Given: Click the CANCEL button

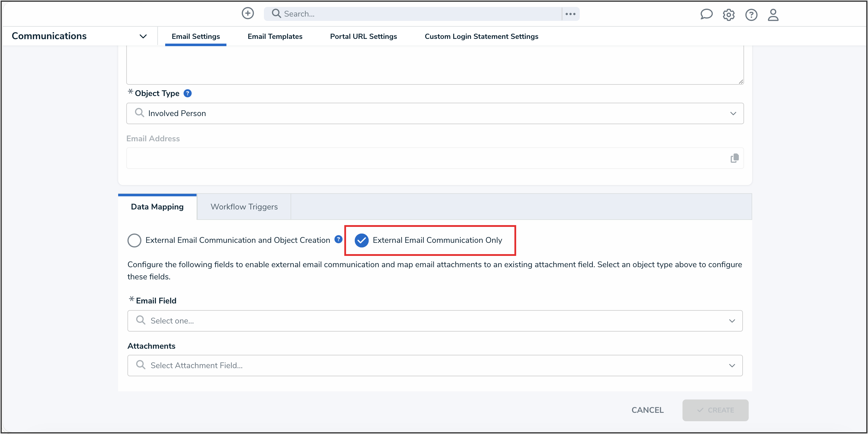Looking at the screenshot, I should (647, 410).
